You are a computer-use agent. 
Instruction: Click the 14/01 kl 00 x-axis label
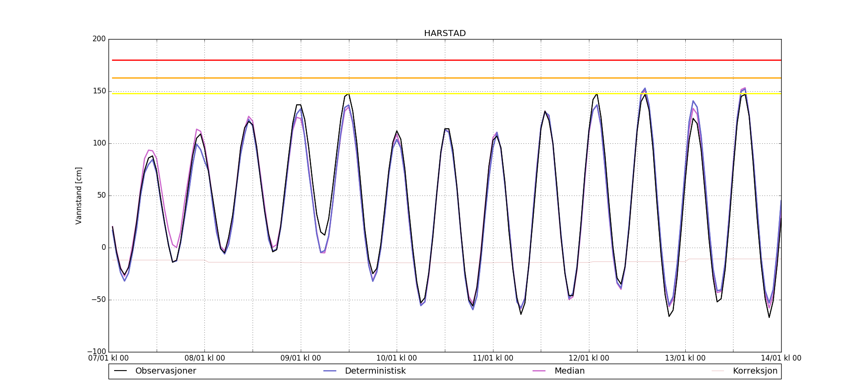pyautogui.click(x=781, y=358)
